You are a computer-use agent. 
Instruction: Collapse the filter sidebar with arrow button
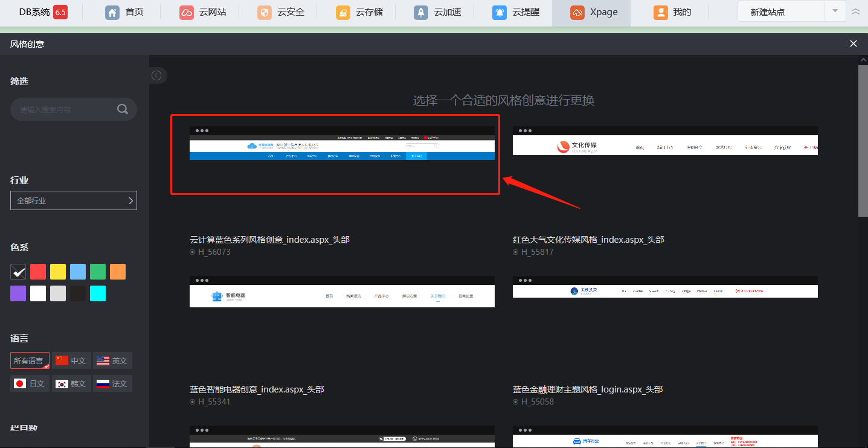coord(156,75)
